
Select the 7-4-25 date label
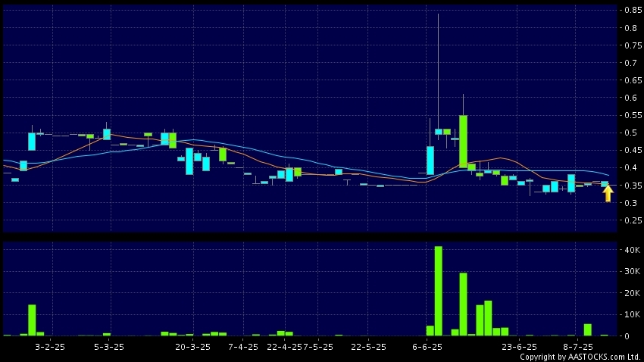(243, 347)
